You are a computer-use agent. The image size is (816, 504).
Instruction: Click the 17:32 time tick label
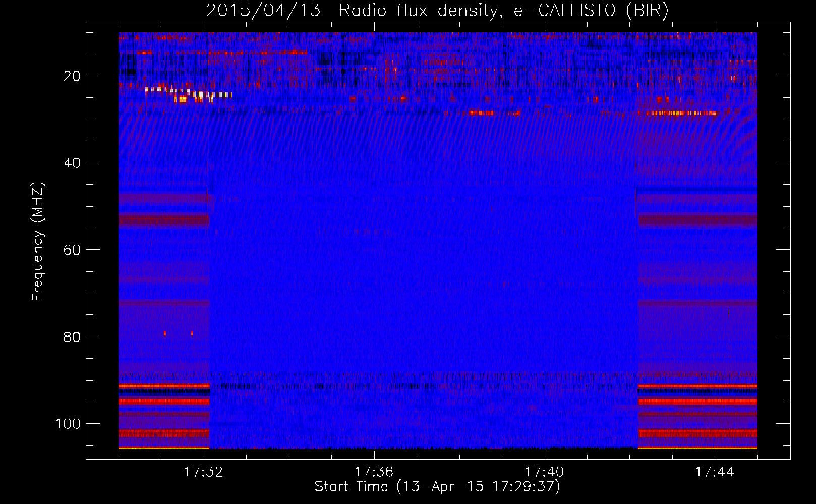(204, 472)
